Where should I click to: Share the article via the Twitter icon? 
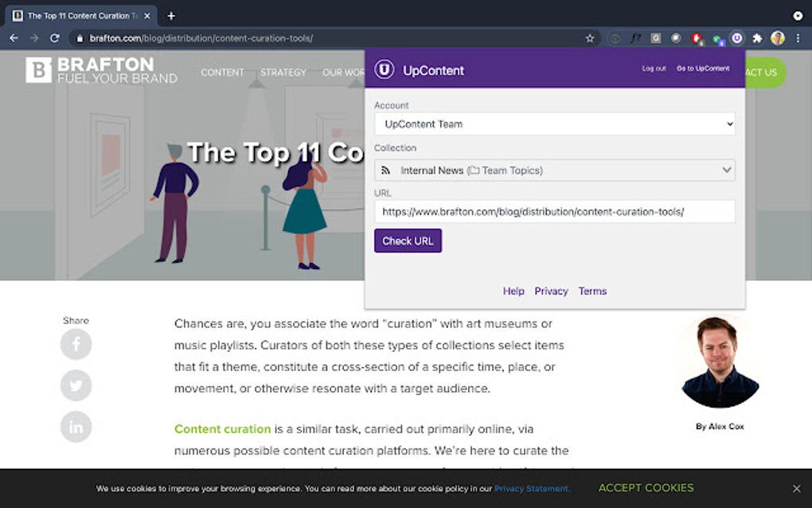click(76, 385)
